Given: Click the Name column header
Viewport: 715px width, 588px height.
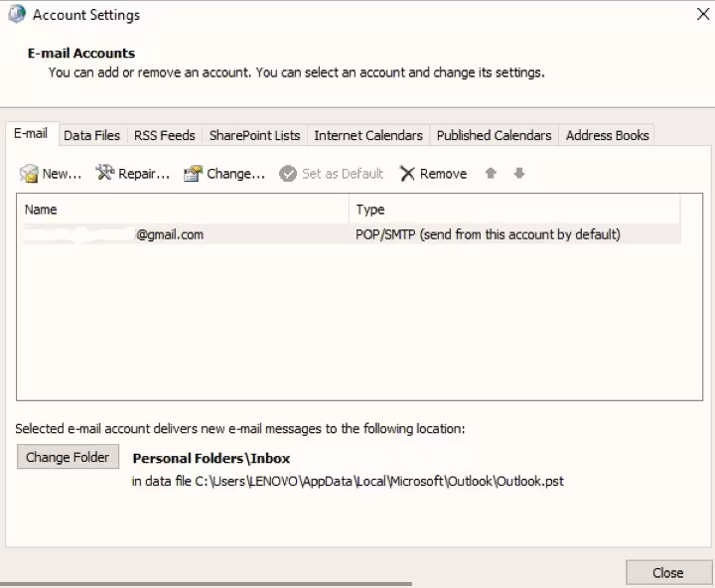Looking at the screenshot, I should (x=183, y=210).
